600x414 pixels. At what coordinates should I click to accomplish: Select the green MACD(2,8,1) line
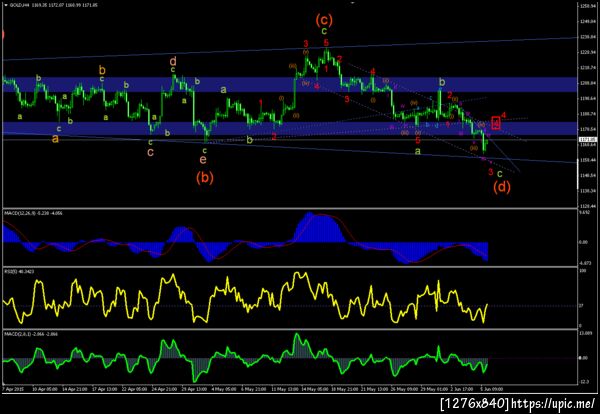pos(245,358)
